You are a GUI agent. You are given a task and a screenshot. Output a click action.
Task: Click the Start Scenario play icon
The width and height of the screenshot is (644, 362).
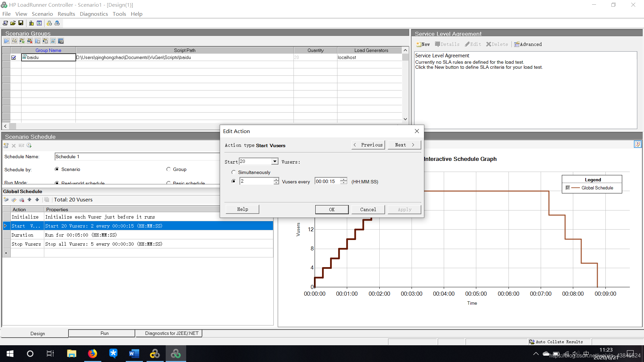click(7, 41)
